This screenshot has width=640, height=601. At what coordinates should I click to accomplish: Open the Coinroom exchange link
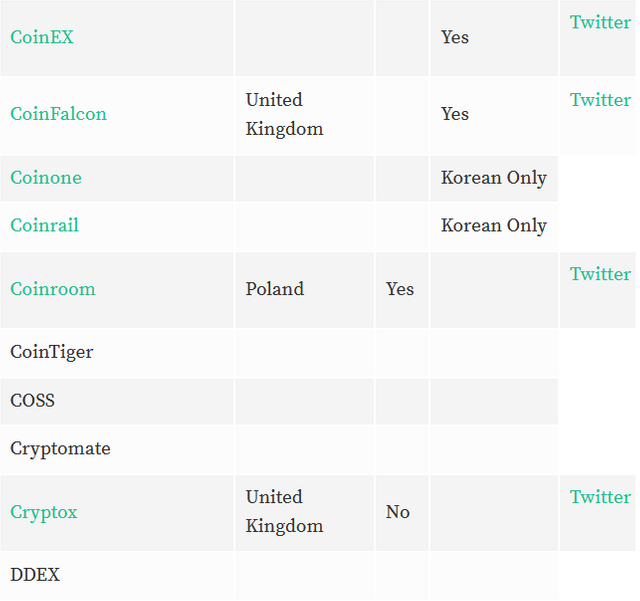pos(53,289)
